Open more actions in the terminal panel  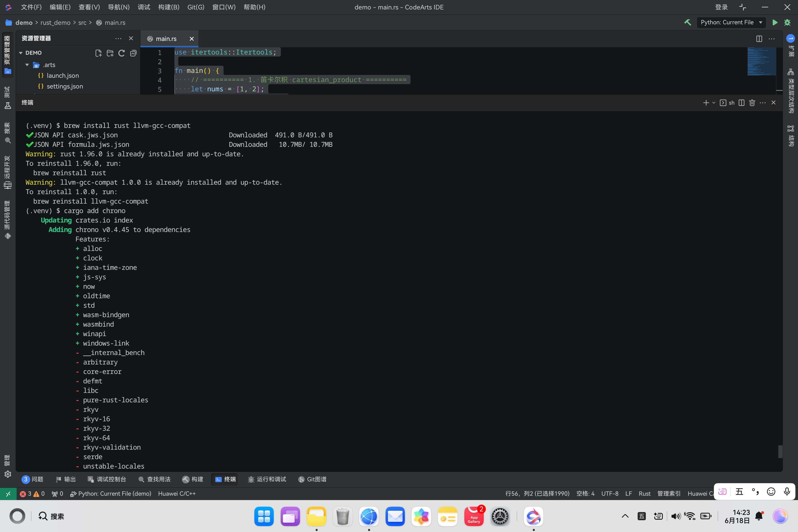(x=763, y=103)
